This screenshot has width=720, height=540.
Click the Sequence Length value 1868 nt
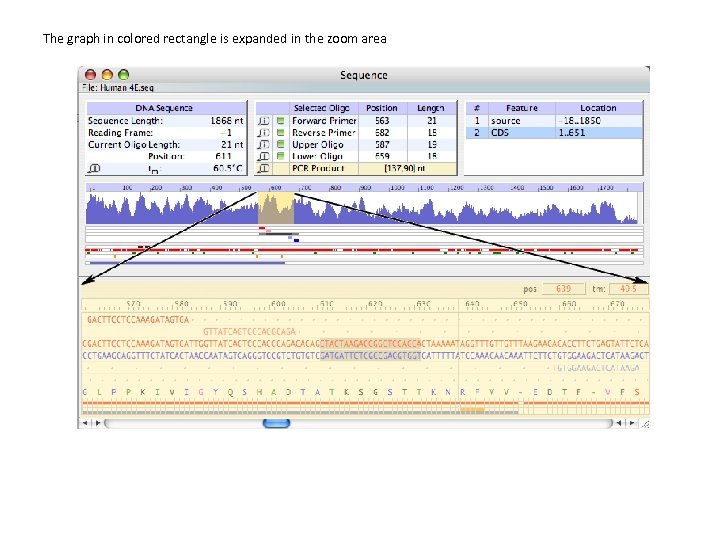click(227, 121)
